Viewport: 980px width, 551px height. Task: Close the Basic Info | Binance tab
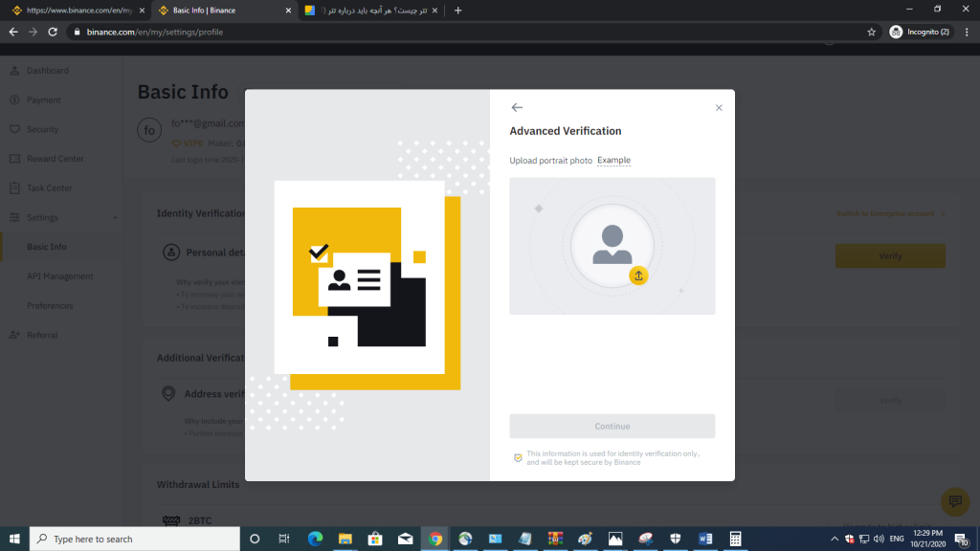288,11
